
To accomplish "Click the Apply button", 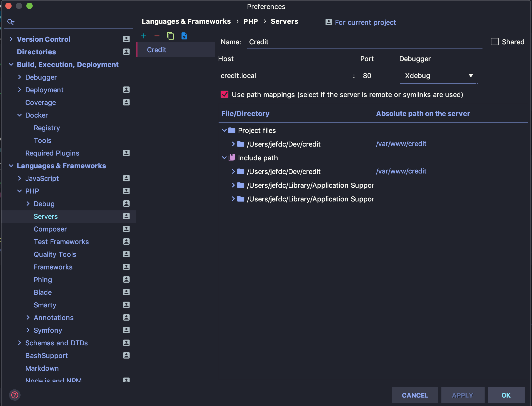I will click(x=462, y=395).
